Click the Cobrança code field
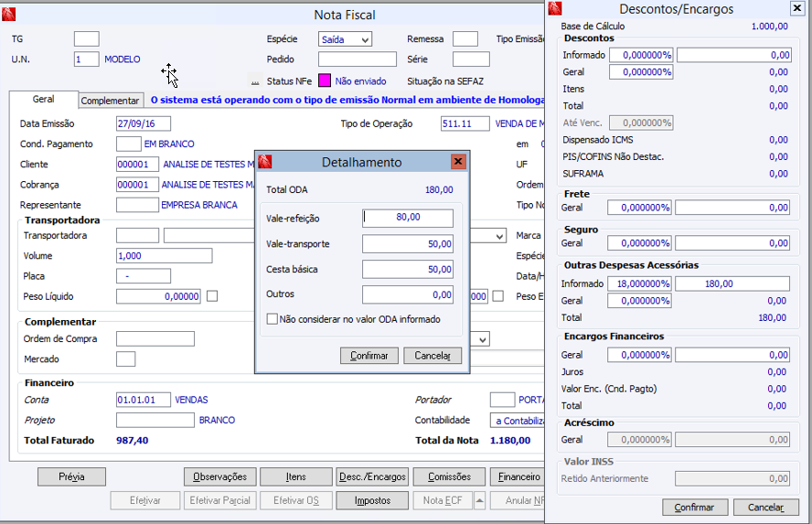Image resolution: width=812 pixels, height=524 pixels. [x=137, y=185]
